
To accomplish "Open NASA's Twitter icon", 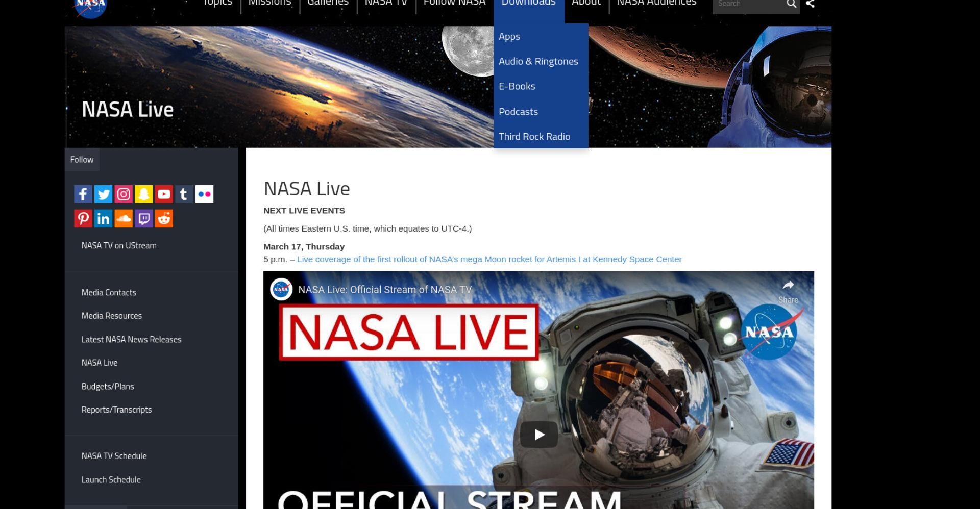I will coord(103,194).
